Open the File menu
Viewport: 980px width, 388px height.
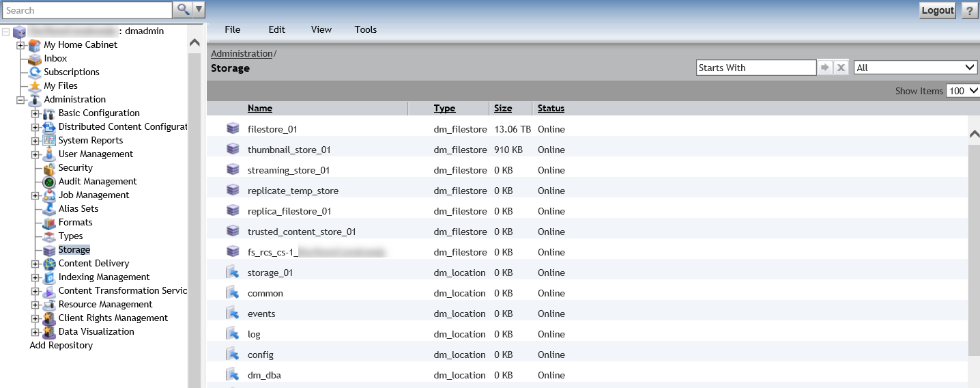tap(233, 29)
